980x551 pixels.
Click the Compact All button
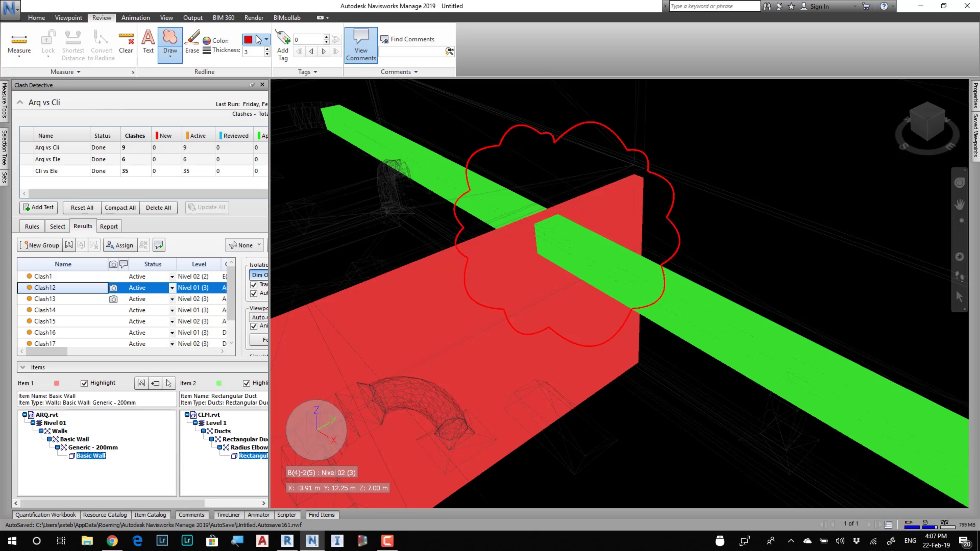click(x=120, y=208)
